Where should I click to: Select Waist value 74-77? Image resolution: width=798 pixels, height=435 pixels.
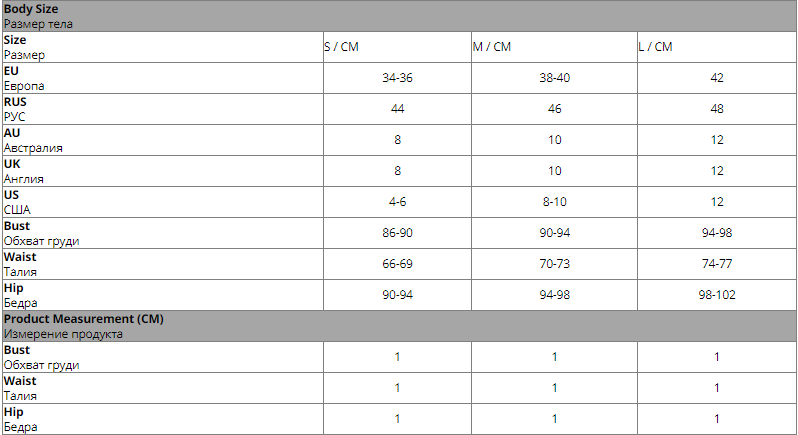[717, 265]
